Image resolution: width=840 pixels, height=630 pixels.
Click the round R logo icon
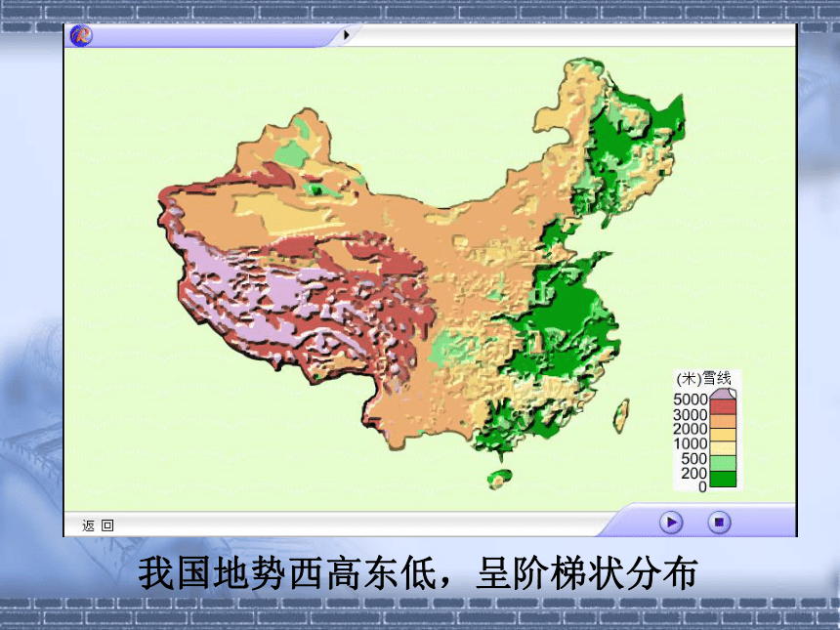click(81, 35)
